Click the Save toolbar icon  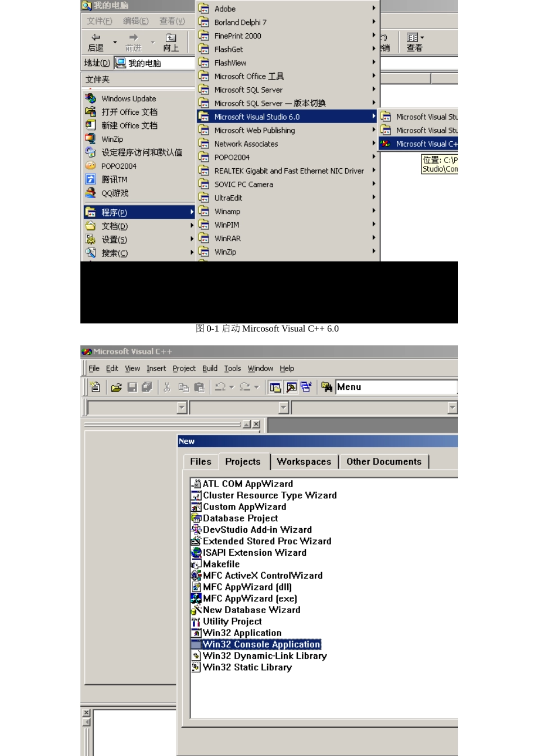coord(132,387)
